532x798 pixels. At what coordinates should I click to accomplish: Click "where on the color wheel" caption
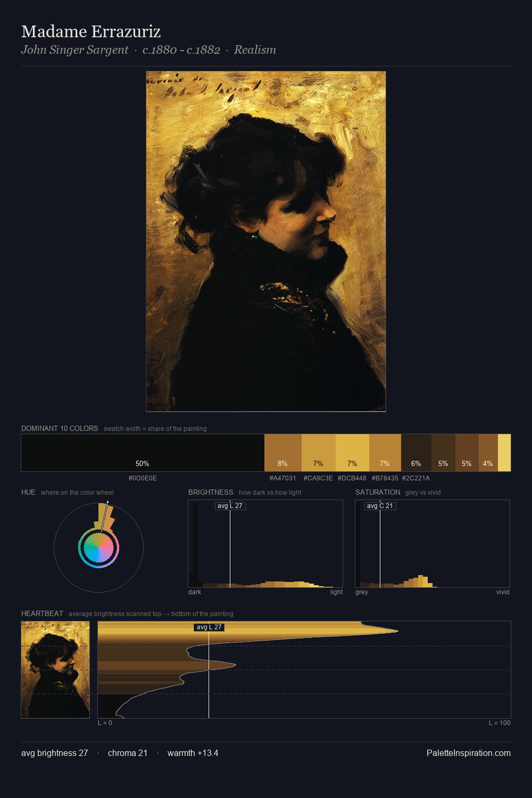77,493
